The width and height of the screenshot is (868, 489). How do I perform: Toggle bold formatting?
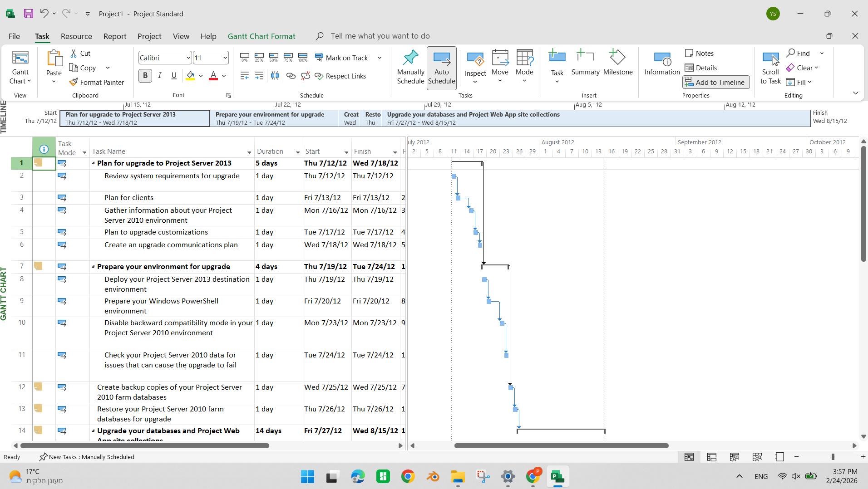[145, 75]
